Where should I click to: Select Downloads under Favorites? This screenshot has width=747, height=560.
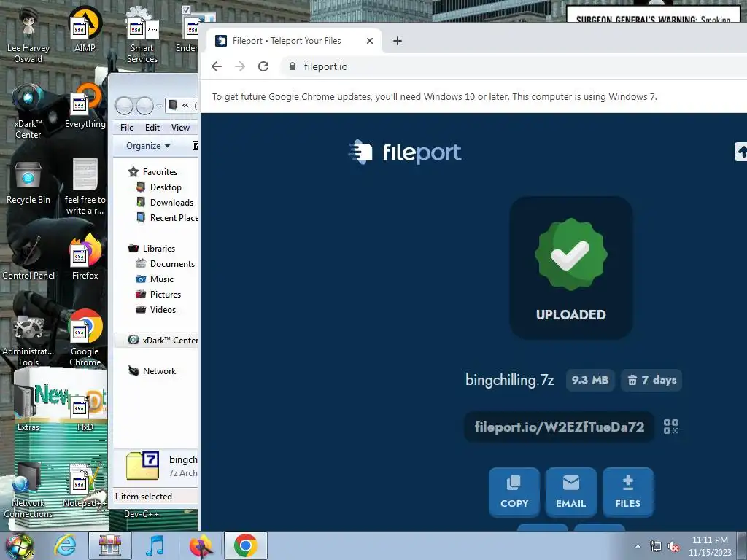pyautogui.click(x=165, y=203)
